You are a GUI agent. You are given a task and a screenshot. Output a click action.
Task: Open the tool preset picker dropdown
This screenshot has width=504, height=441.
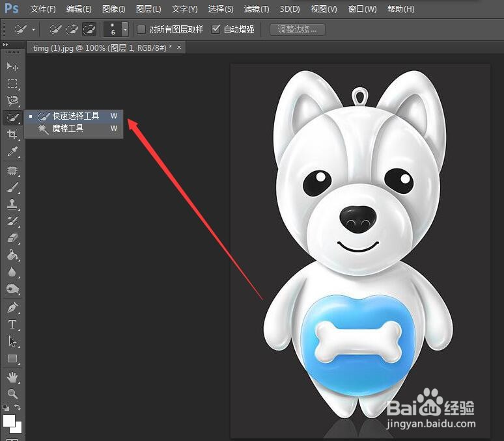[x=33, y=29]
